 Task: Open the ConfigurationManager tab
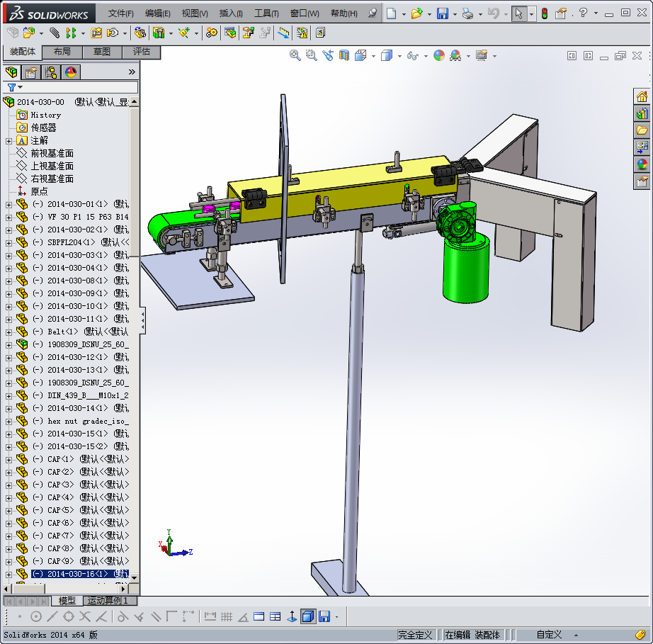click(51, 72)
